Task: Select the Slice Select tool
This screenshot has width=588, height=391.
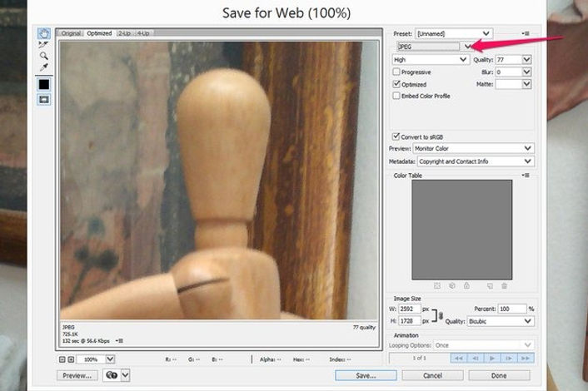Action: pyautogui.click(x=44, y=45)
